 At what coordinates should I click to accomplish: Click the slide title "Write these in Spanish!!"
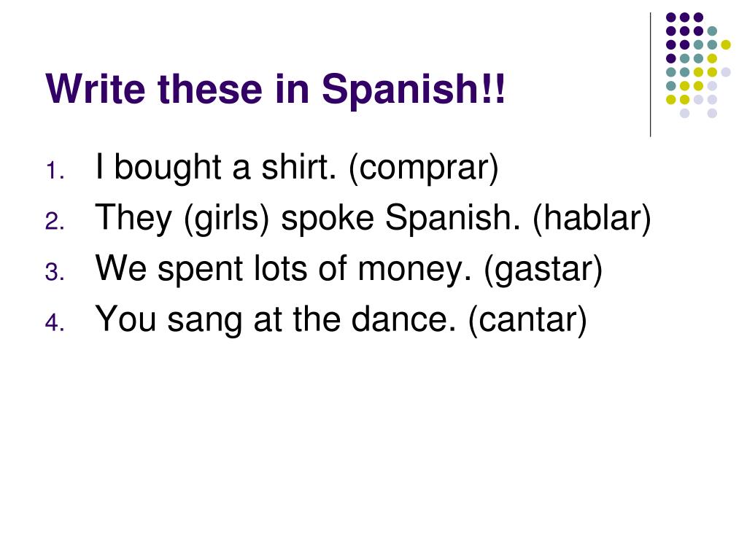[x=275, y=89]
